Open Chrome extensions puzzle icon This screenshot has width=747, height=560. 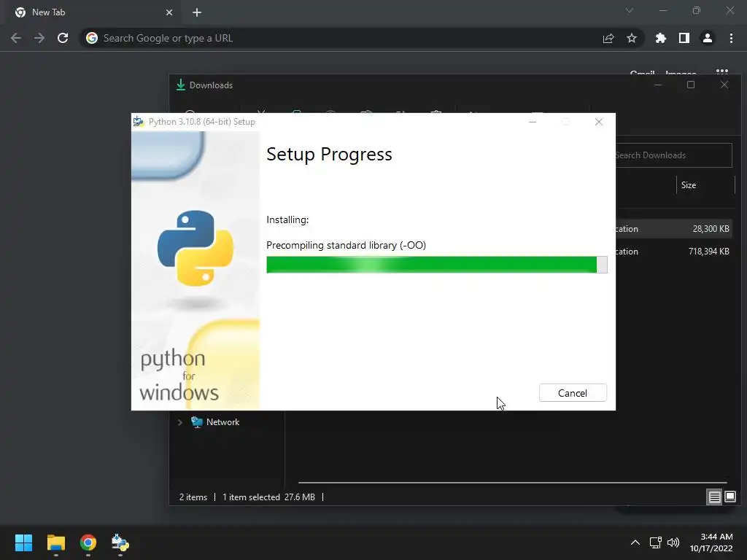[x=661, y=38]
